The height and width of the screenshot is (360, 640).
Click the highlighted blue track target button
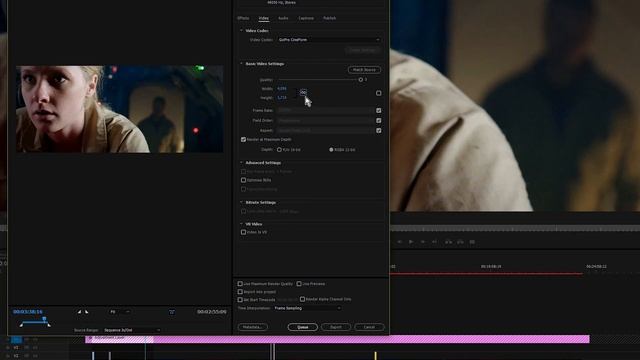(x=16, y=340)
